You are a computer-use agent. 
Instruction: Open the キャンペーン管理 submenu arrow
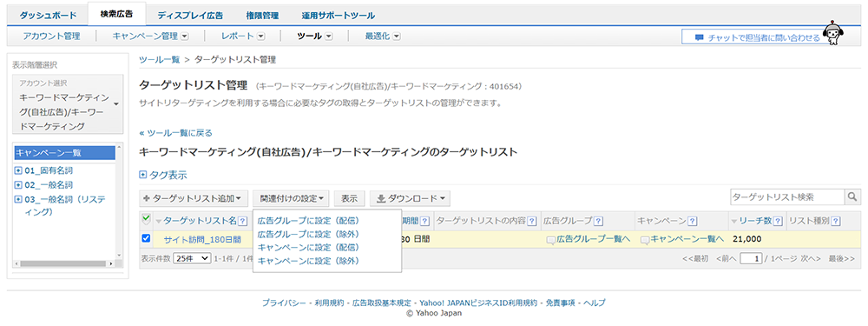click(x=185, y=36)
